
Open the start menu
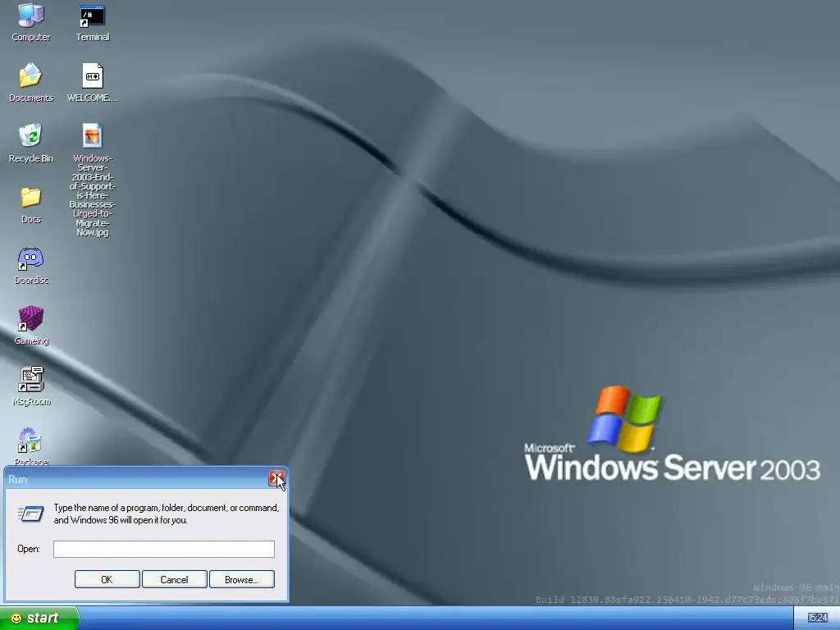[39, 619]
